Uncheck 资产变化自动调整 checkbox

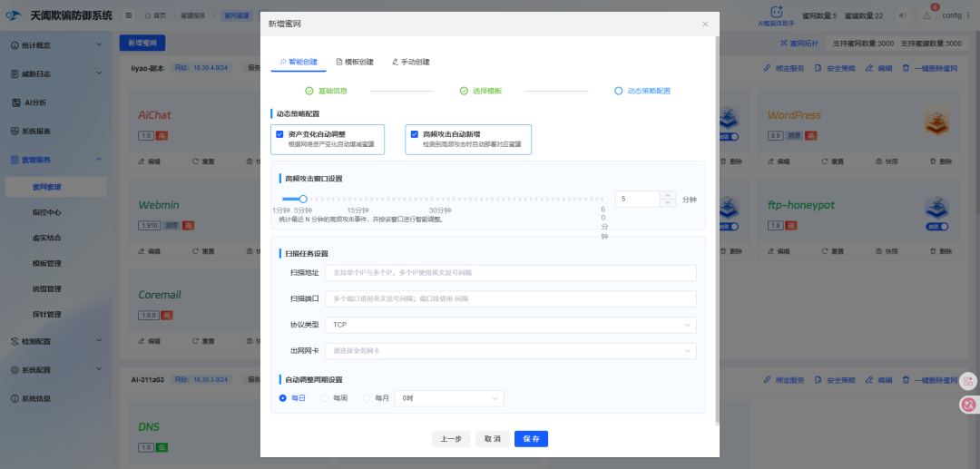pos(280,134)
